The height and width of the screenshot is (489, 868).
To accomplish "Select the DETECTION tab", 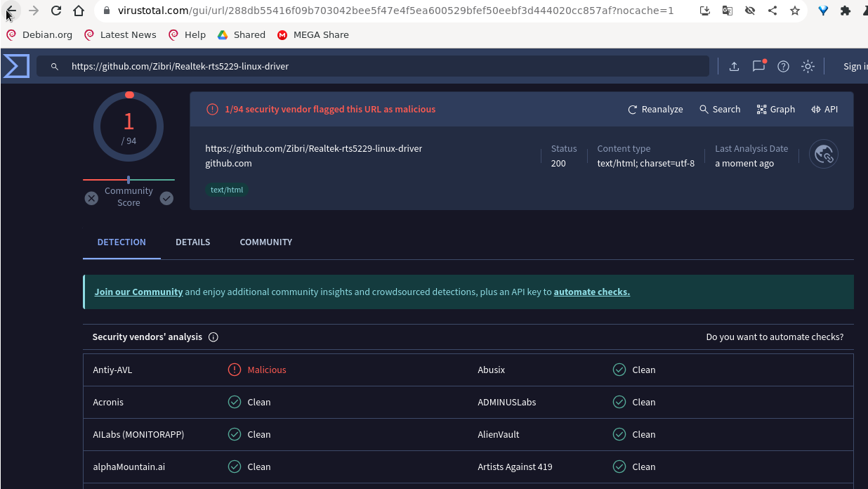I will [x=121, y=242].
